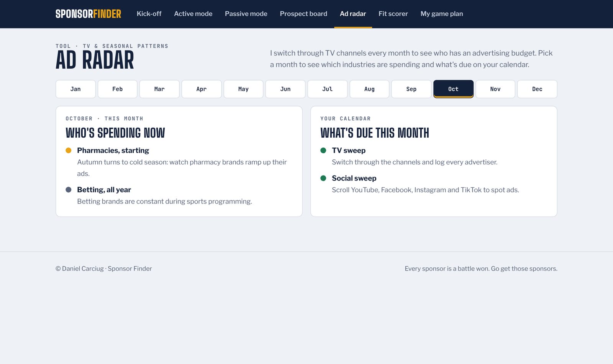View My game plan
The image size is (613, 364).
(442, 14)
